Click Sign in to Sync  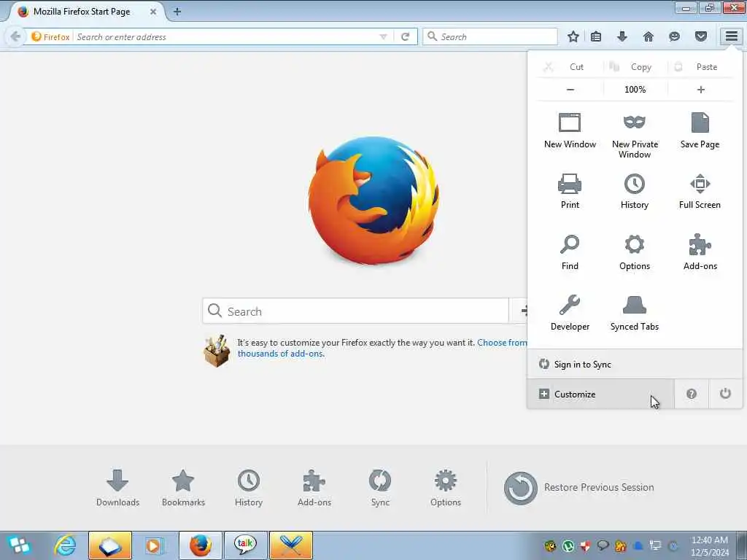tap(635, 365)
